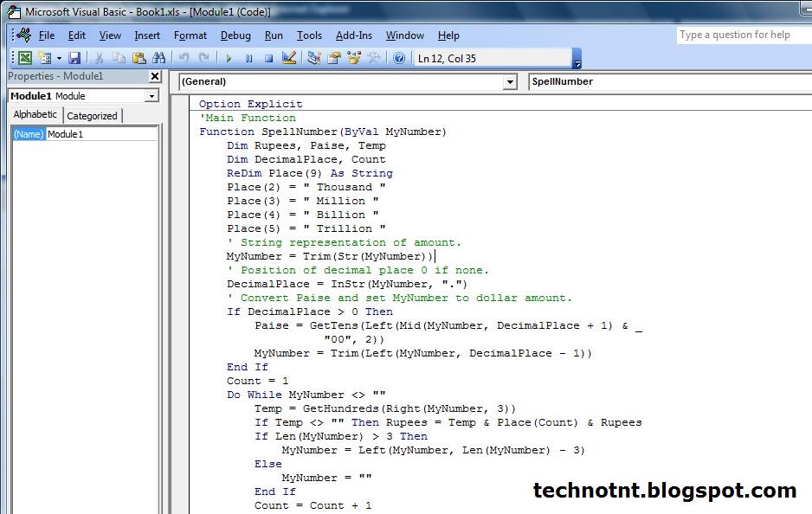
Task: Click the 'MyNumber = Trim(Str(MyNumber))' line
Action: [329, 256]
